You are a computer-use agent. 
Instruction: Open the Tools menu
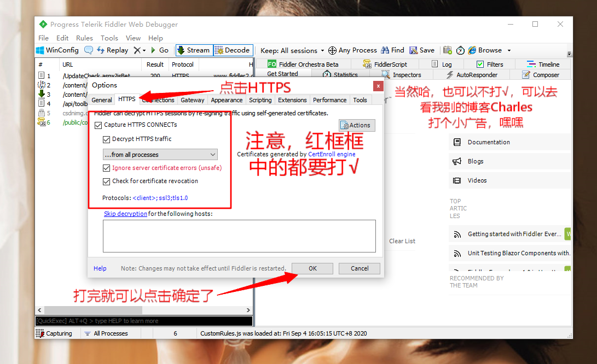click(109, 38)
